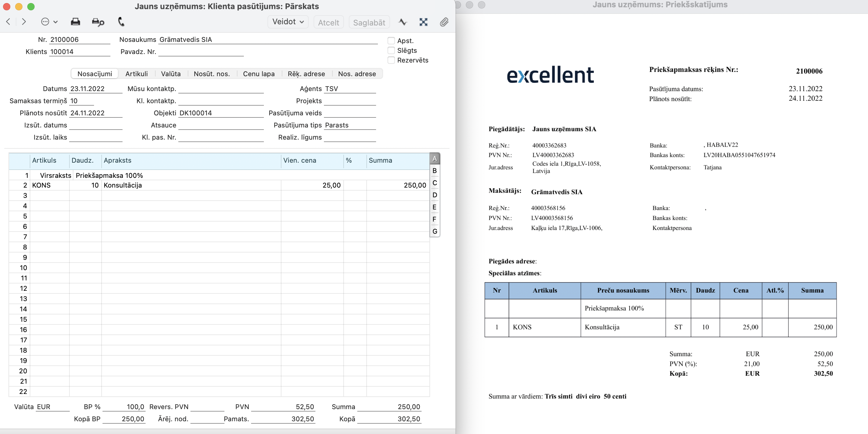Go to the previous record arrow
Image resolution: width=868 pixels, height=434 pixels.
(x=8, y=22)
